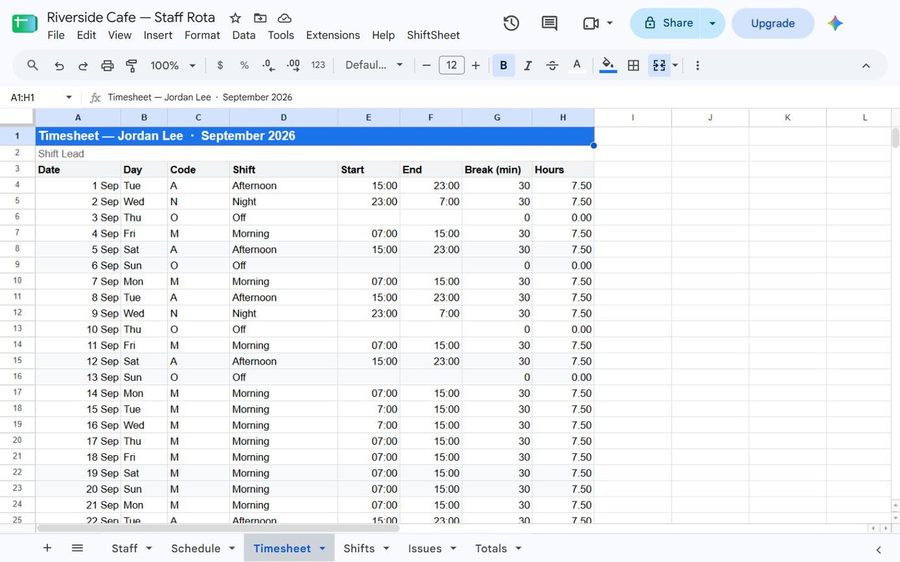Open the Gemini sparkle assistant

(835, 23)
